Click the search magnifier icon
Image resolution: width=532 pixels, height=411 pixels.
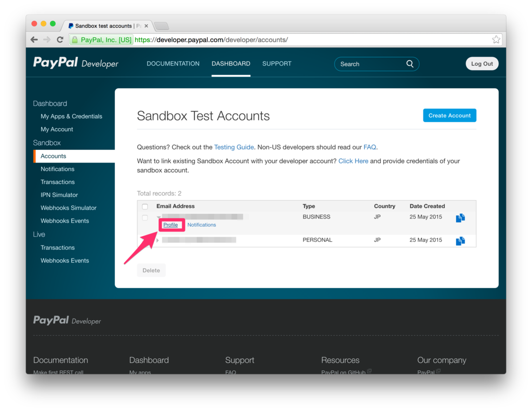click(x=410, y=64)
